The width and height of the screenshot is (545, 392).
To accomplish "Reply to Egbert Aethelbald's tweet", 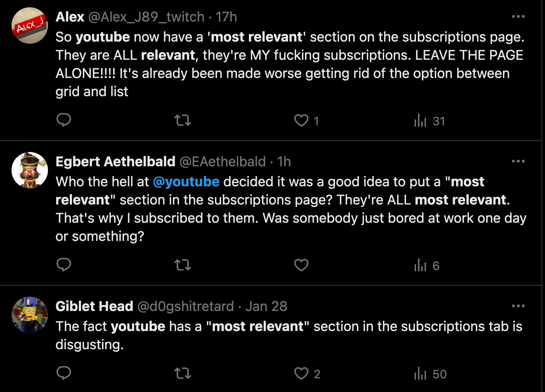I will (64, 265).
